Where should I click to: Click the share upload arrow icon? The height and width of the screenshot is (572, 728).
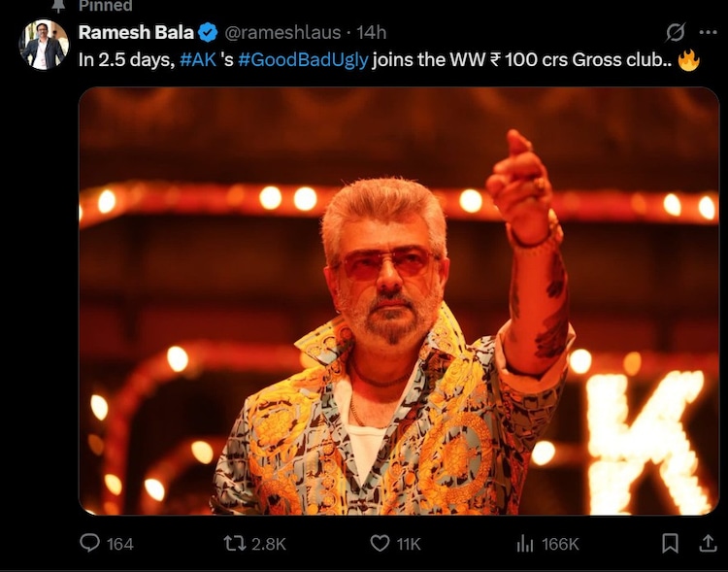[708, 543]
